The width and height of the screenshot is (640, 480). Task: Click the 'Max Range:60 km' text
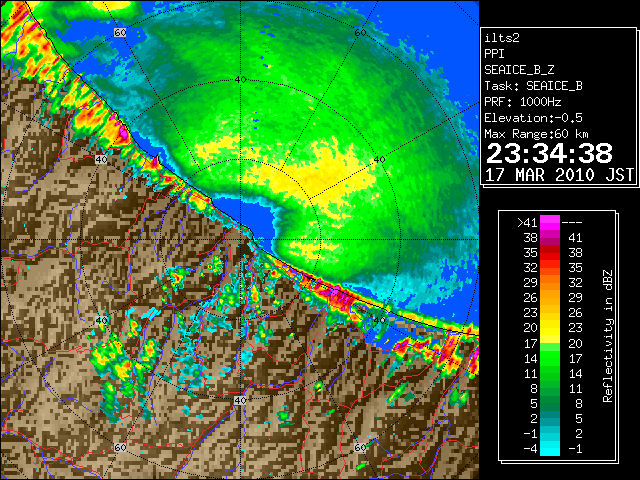pos(536,134)
